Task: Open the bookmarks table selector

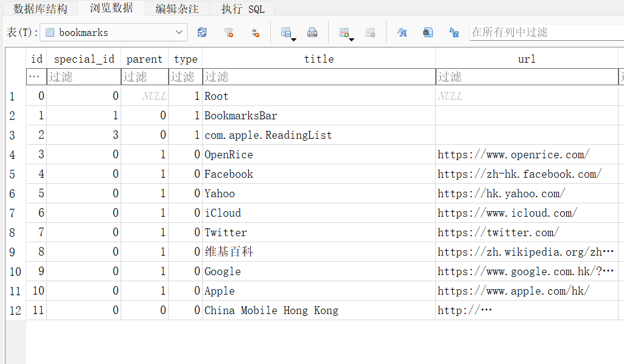Action: point(114,32)
